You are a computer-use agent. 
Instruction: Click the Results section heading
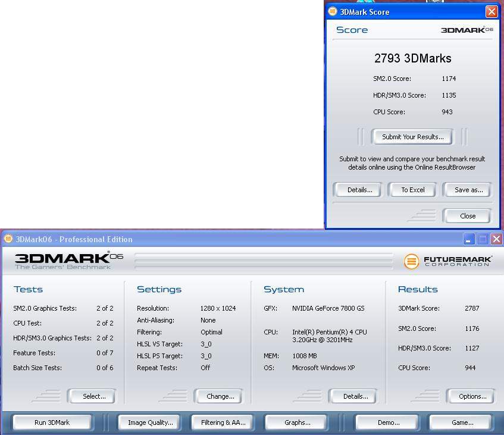click(418, 289)
